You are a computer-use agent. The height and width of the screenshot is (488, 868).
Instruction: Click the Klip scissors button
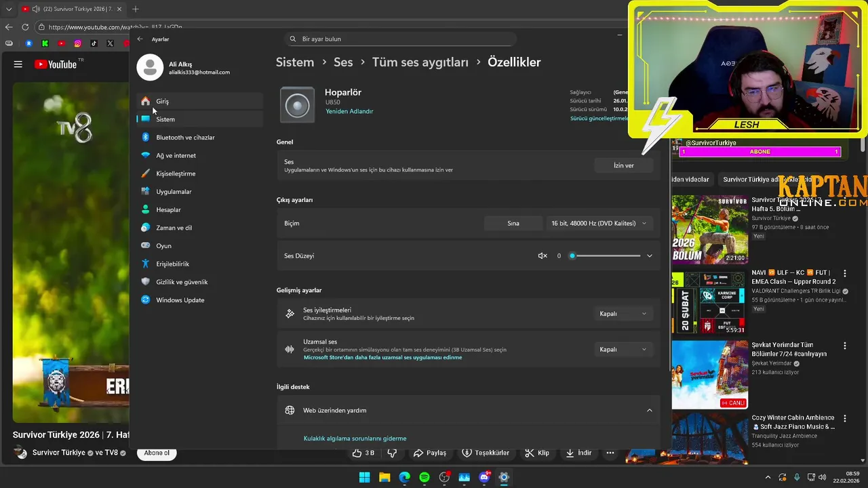coord(538,453)
